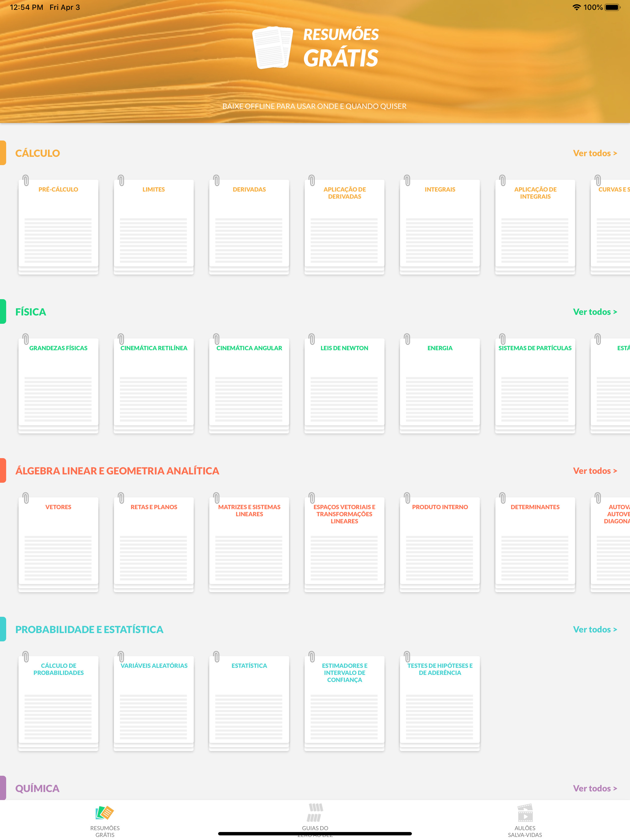View all Álgebra Linear summaries

click(x=595, y=471)
